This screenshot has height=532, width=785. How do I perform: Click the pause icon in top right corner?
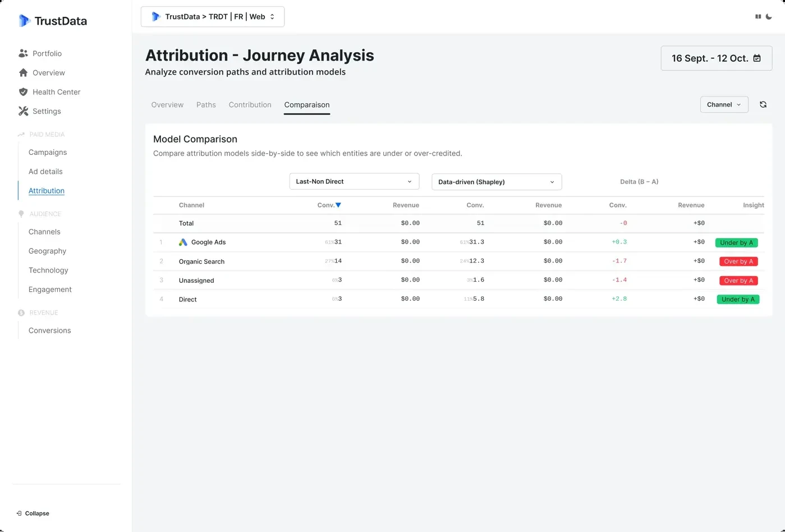[758, 16]
